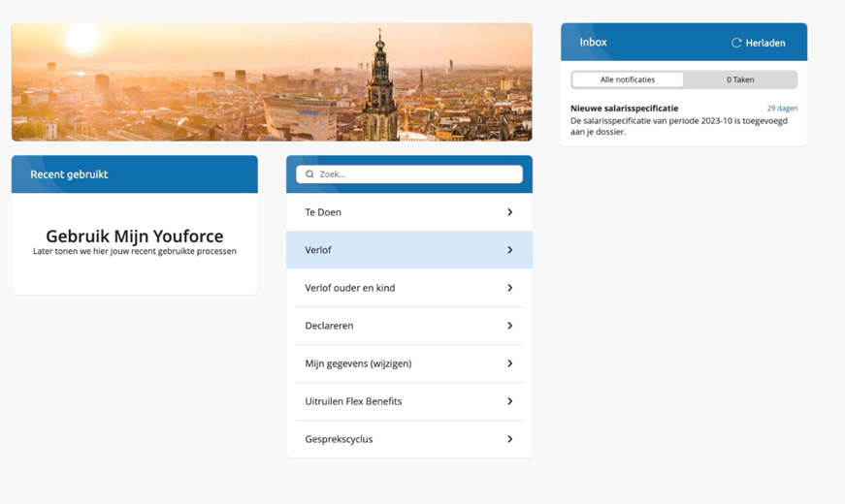The image size is (845, 504).
Task: Click the Herladen button text
Action: tap(765, 43)
